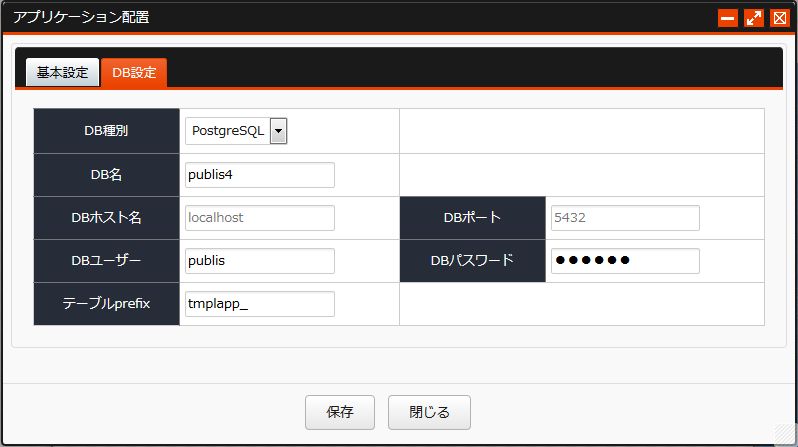Click the DBポート field showing 5432
This screenshot has width=798, height=447.
(625, 218)
